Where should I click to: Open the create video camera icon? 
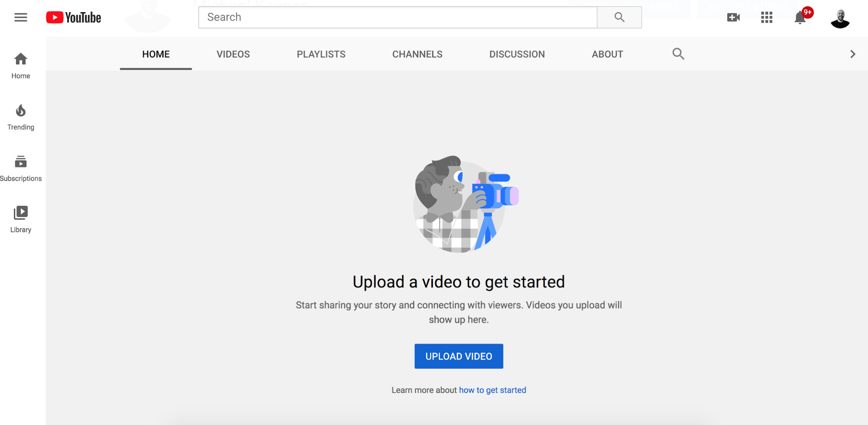click(x=733, y=17)
